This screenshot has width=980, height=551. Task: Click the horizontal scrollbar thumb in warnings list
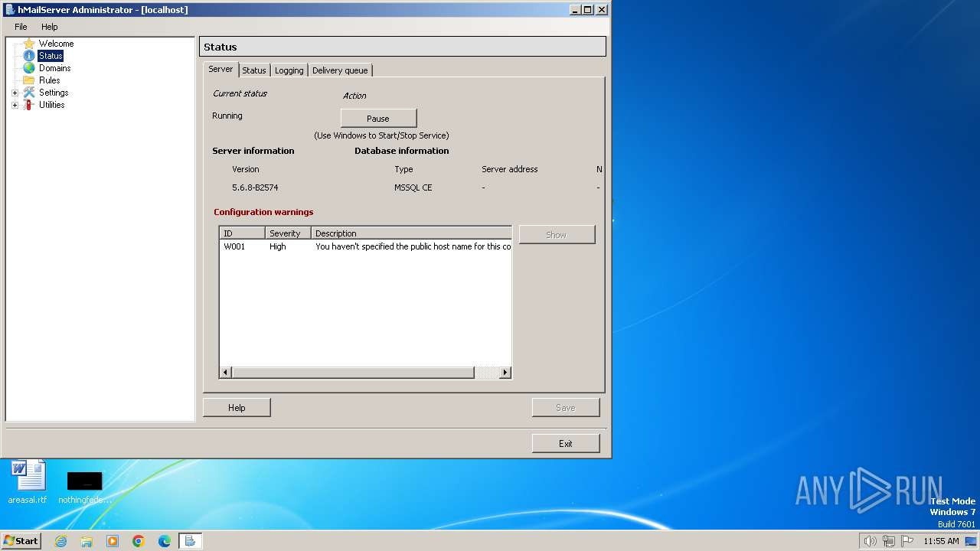(x=353, y=373)
